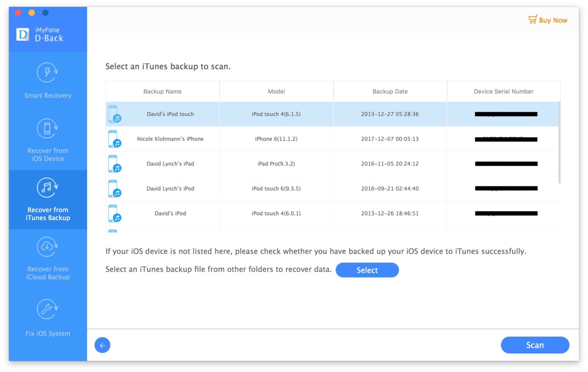588x372 pixels.
Task: Select David Lynch's iPad backup name
Action: 170,164
